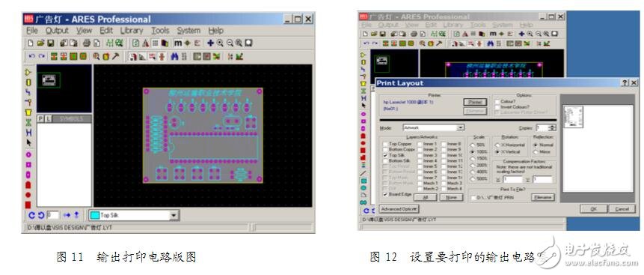Select round pad tool in Figure 11 sidebar
Screen dimensions: 644x275
tap(28, 154)
